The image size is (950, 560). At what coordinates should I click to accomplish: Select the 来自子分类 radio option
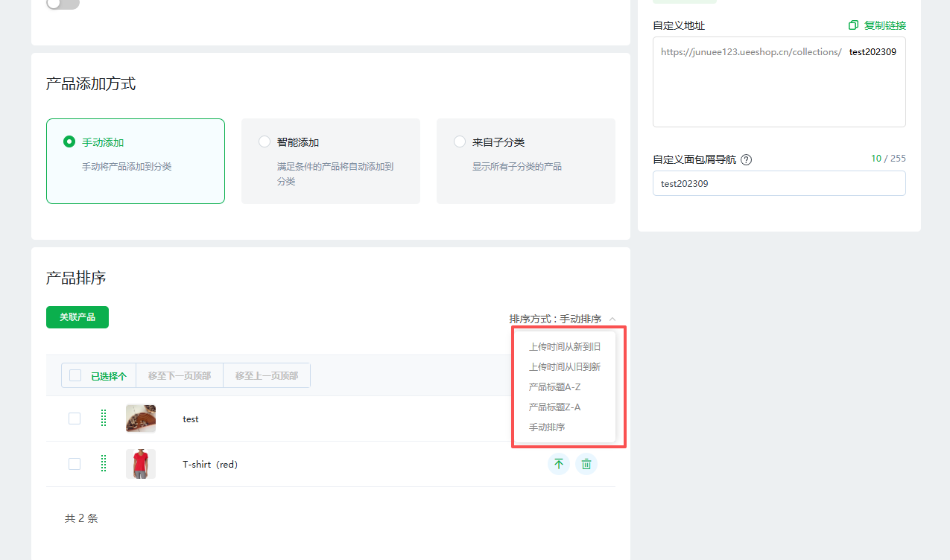[x=460, y=141]
